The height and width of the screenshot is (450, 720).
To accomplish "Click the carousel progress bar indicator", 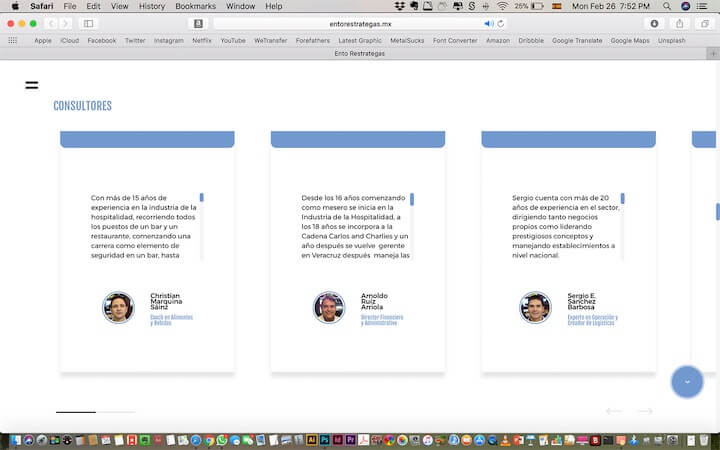I will [x=76, y=411].
